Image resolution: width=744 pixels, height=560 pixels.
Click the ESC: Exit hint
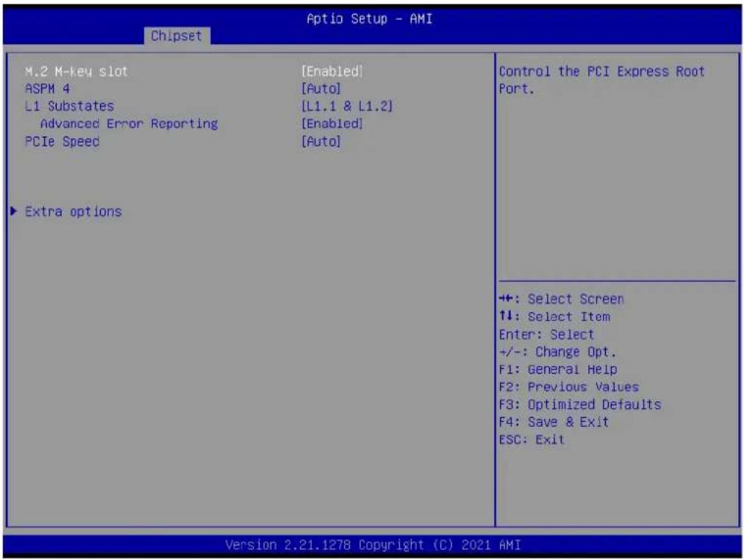click(x=532, y=439)
